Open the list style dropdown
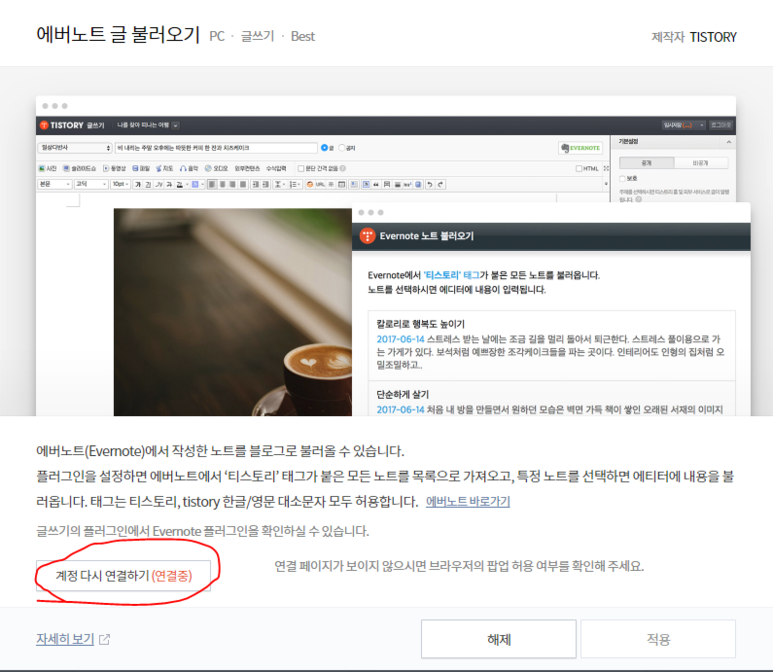 (x=295, y=184)
